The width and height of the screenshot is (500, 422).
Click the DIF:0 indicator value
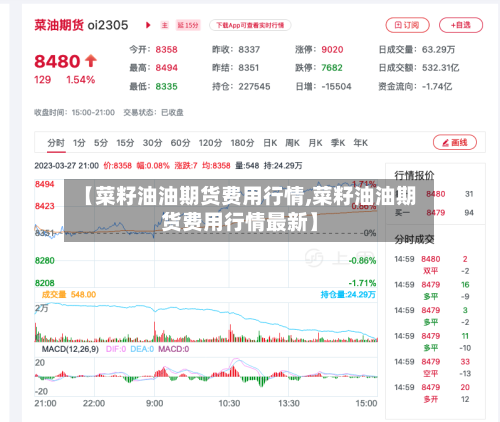(116, 349)
